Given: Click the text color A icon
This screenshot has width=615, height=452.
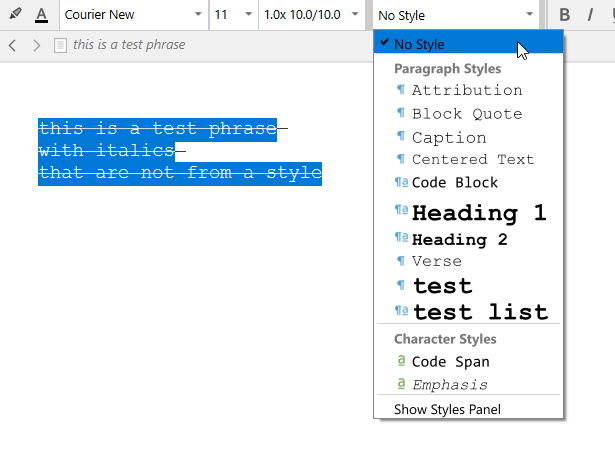Looking at the screenshot, I should 41,15.
